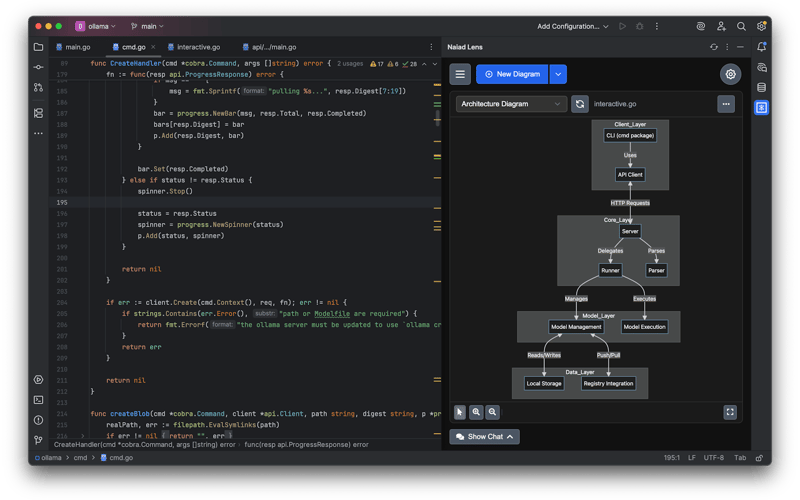Refresh the architecture diagram
Screen dimensions: 800x500
(x=580, y=104)
